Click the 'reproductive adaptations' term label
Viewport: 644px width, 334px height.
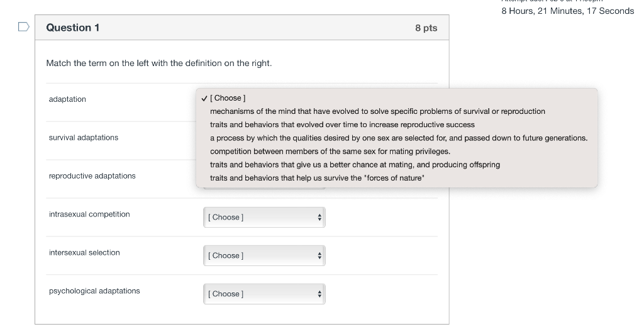tap(92, 176)
